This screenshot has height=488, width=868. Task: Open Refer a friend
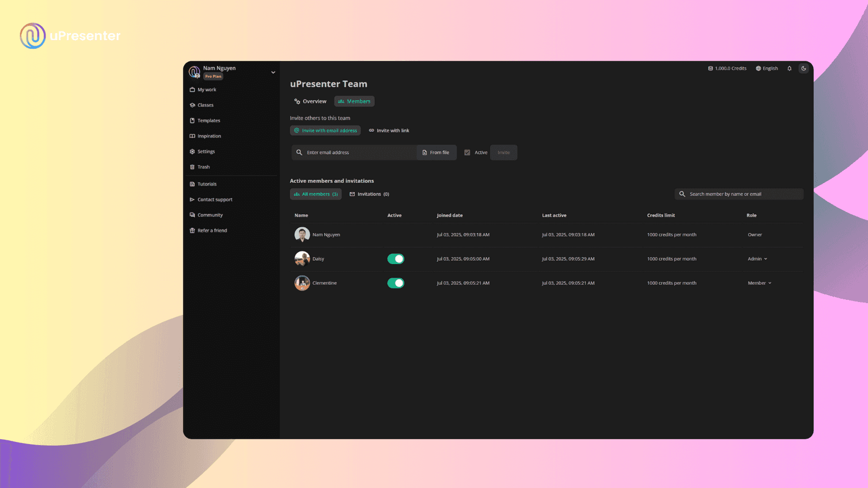[x=208, y=230]
